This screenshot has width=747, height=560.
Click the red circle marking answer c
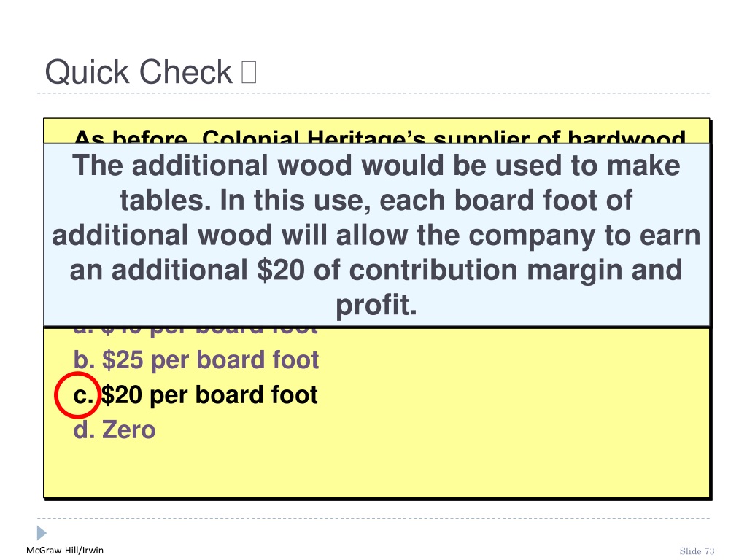pos(77,396)
